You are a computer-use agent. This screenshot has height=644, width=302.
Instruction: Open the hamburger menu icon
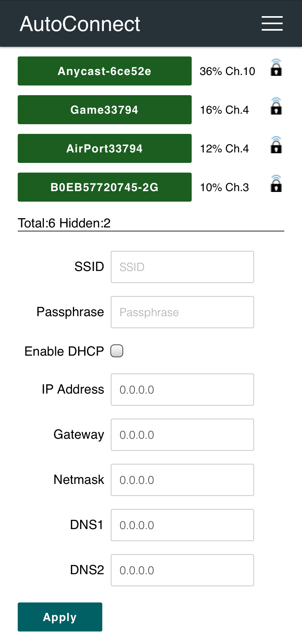coord(272,23)
